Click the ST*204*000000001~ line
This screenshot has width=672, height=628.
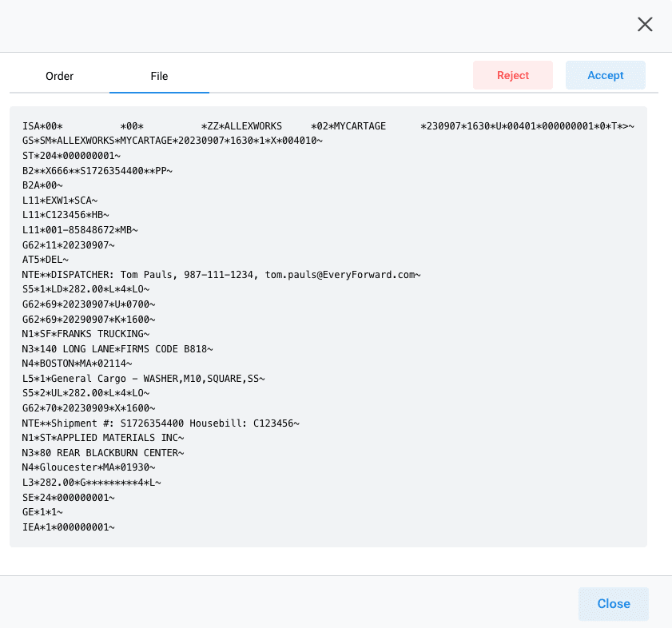click(x=71, y=156)
